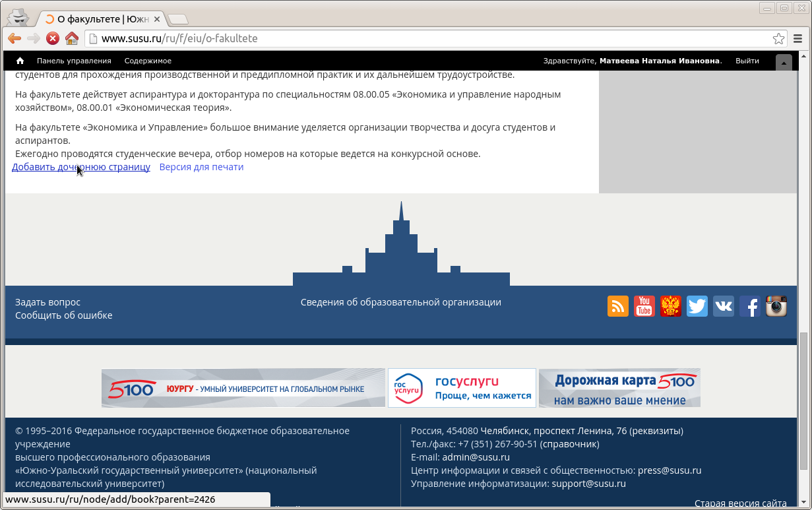Image resolution: width=812 pixels, height=510 pixels.
Task: Bookmark this page with the star icon
Action: pos(778,38)
